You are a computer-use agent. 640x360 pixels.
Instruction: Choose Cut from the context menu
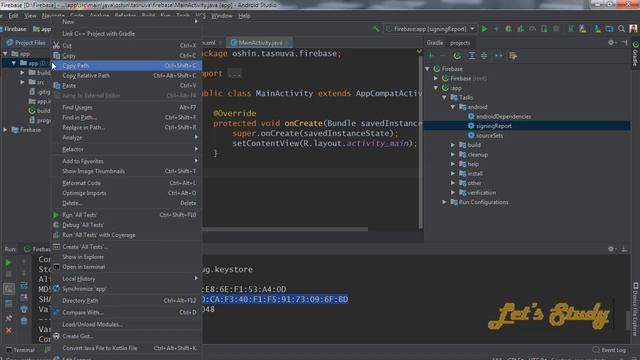pyautogui.click(x=127, y=46)
